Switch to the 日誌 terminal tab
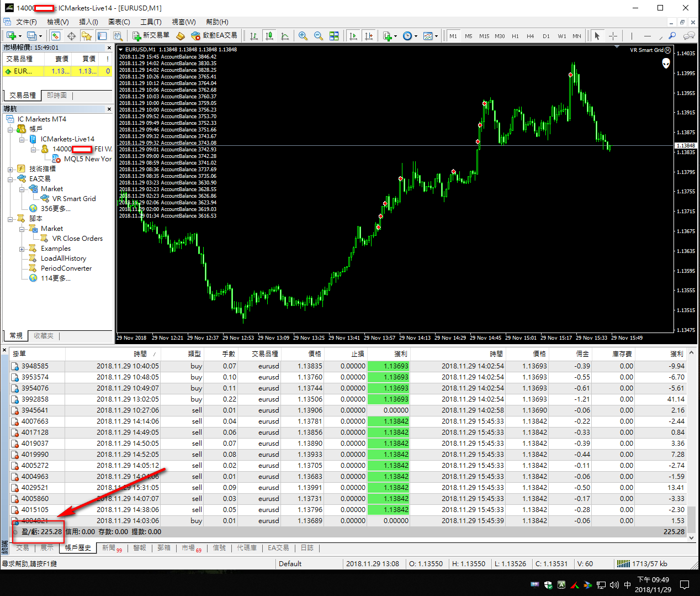 [307, 548]
